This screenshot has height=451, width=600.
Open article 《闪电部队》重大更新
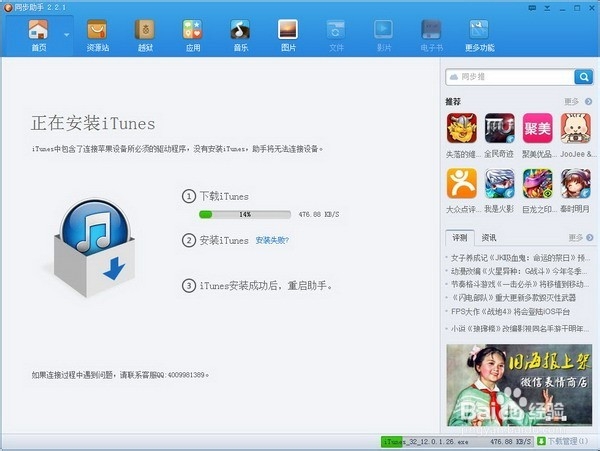click(x=513, y=298)
